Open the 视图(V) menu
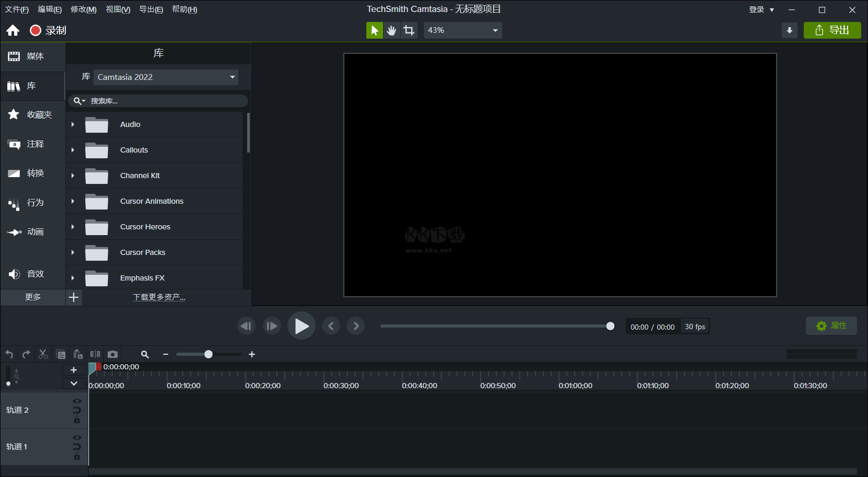 pos(117,9)
